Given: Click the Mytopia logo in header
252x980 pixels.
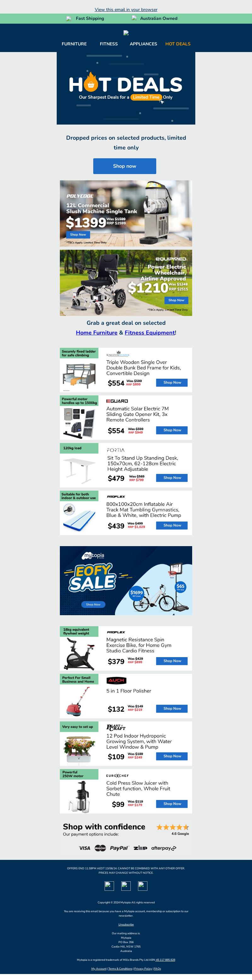Looking at the screenshot, I should pos(126,33).
